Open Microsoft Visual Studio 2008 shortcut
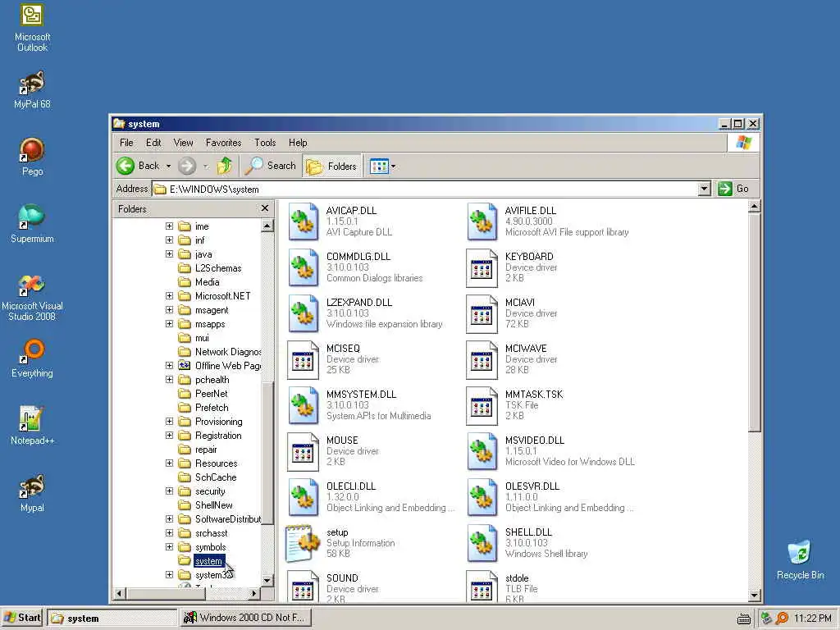 click(32, 297)
